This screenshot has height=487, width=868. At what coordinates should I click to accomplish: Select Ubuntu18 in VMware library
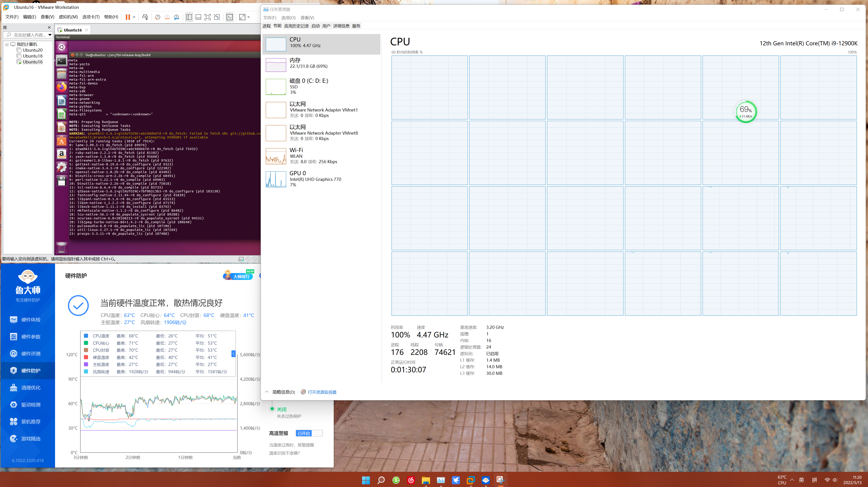point(32,56)
